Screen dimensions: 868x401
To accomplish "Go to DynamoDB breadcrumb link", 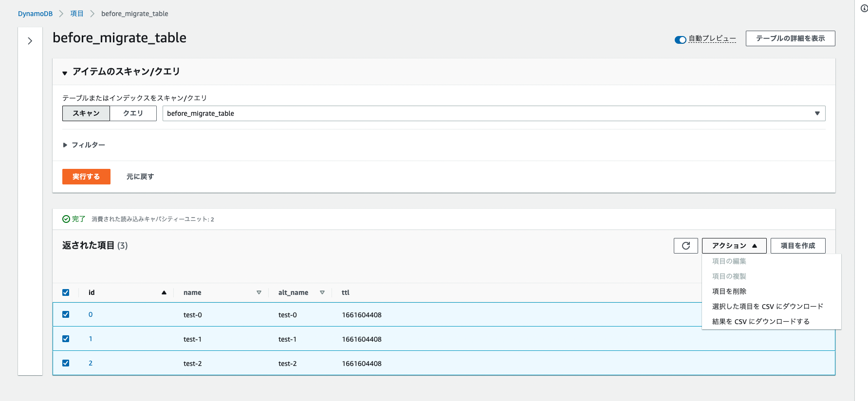I will click(35, 14).
